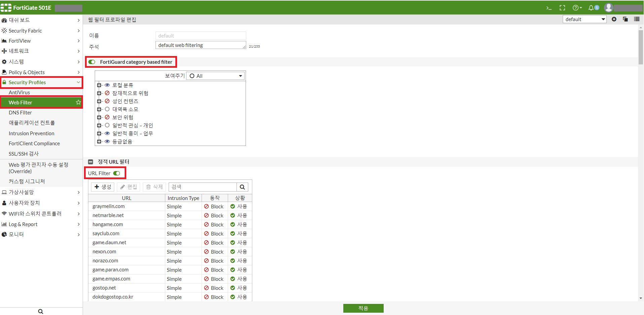
Task: Expand the 잠재적으로 위험 tree node
Action: 99,93
